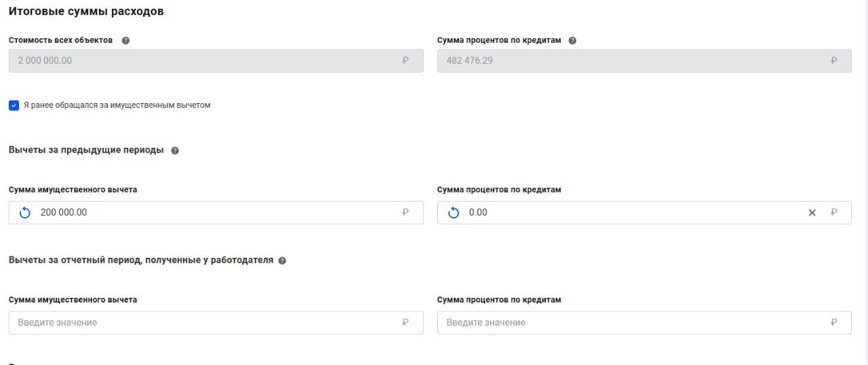868x365 pixels.
Task: Click ruble sign in empty employer interest field
Action: pyautogui.click(x=834, y=323)
